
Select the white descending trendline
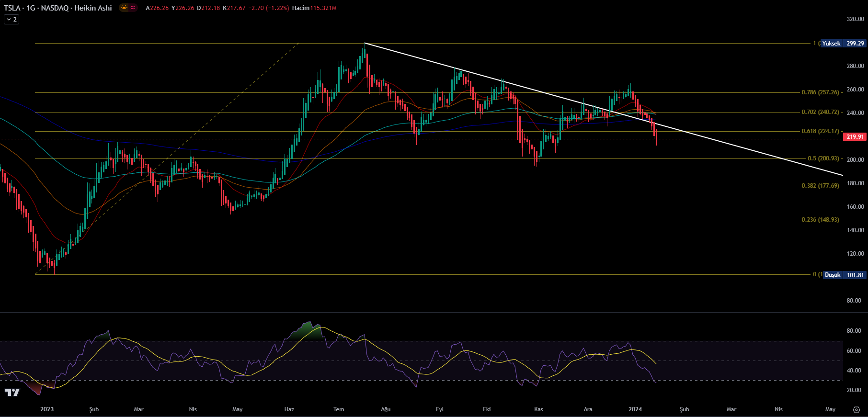pyautogui.click(x=604, y=109)
